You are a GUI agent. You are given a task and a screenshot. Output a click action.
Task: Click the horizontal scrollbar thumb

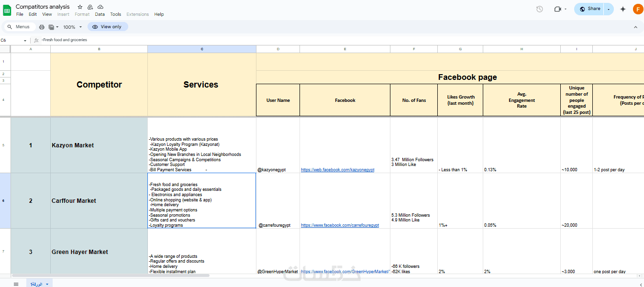[110, 276]
